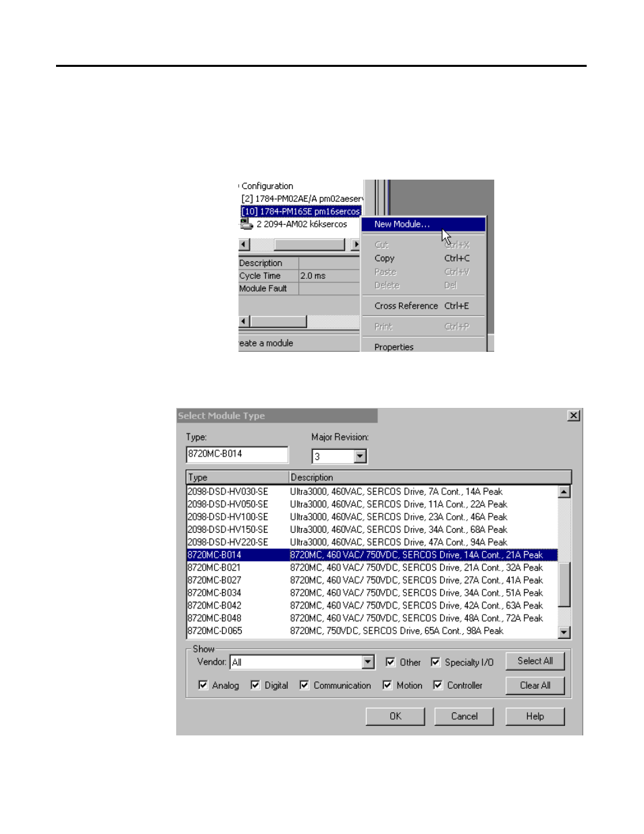This screenshot has height=834, width=644.
Task: Choose New Module from context menu
Action: 423,224
